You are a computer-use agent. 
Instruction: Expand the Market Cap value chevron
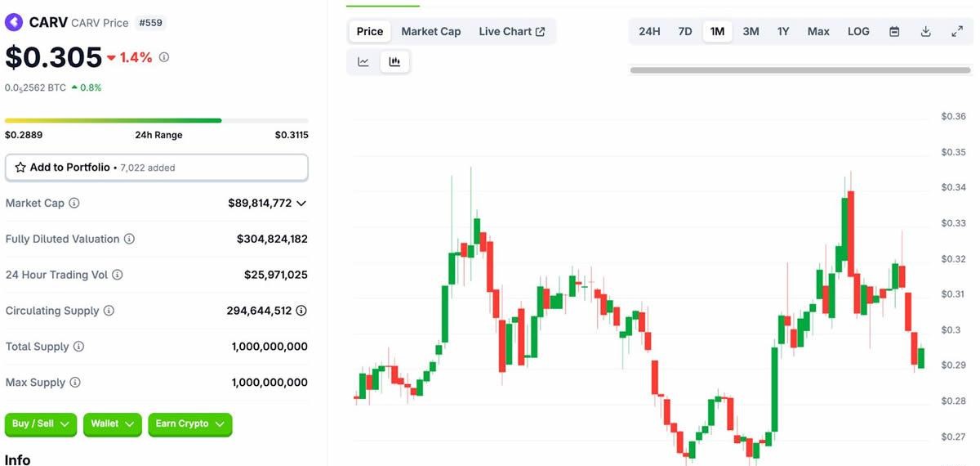pyautogui.click(x=301, y=204)
